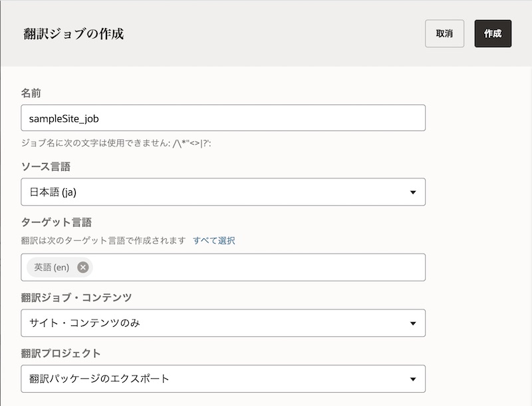
Task: Click the ソース言語 label
Action: 46,166
